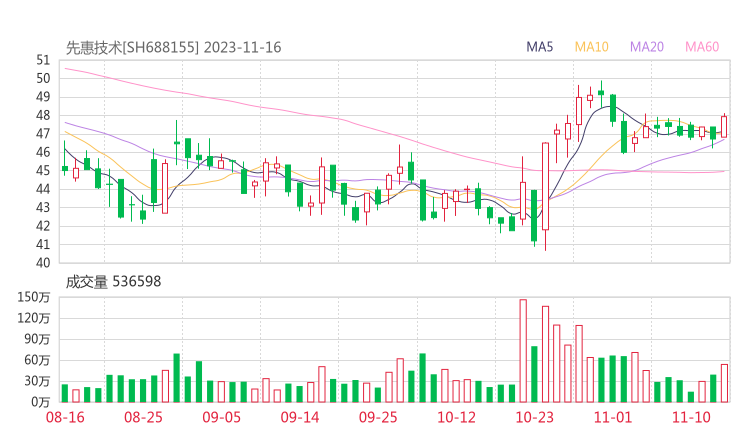Click the 51 price axis label
This screenshot has height=440, width=740.
coord(43,60)
